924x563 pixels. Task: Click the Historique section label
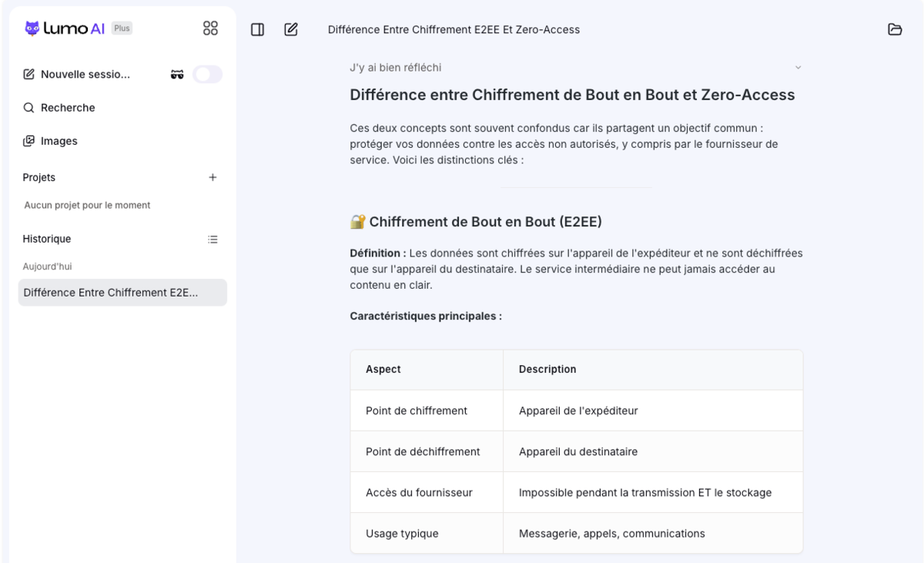pos(47,239)
